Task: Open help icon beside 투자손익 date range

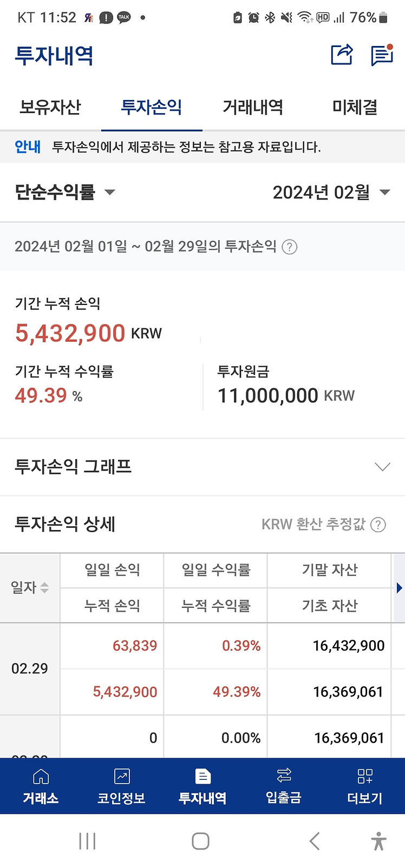Action: pos(290,247)
